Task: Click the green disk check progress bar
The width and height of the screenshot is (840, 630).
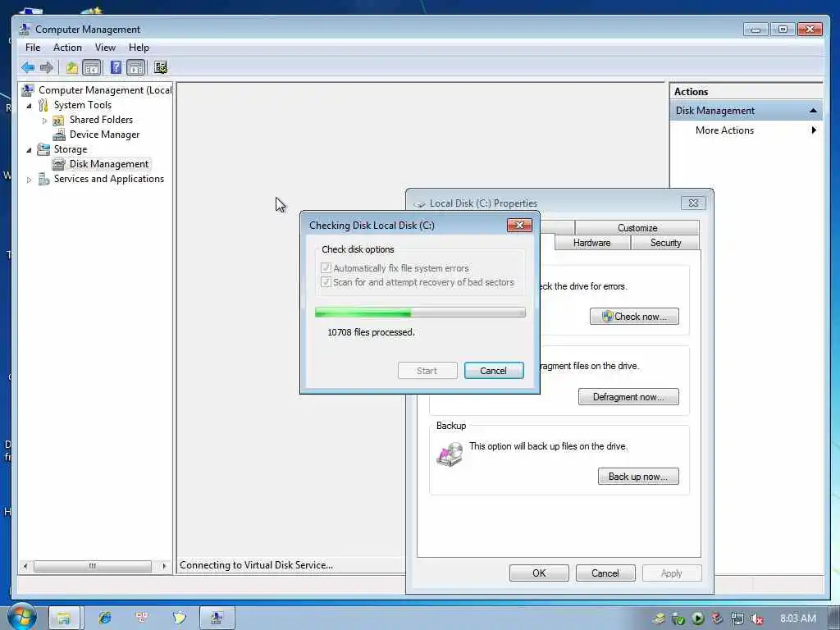Action: click(420, 313)
